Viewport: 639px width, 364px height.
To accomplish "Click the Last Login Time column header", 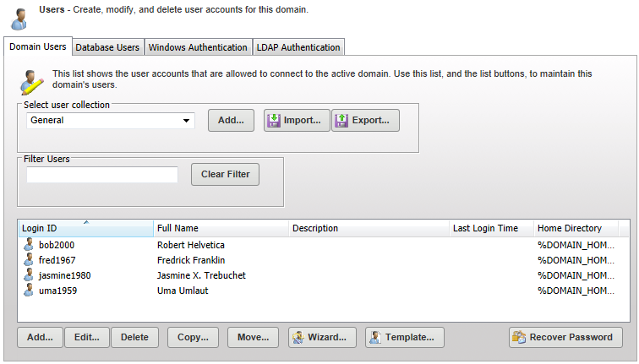I will pos(490,229).
